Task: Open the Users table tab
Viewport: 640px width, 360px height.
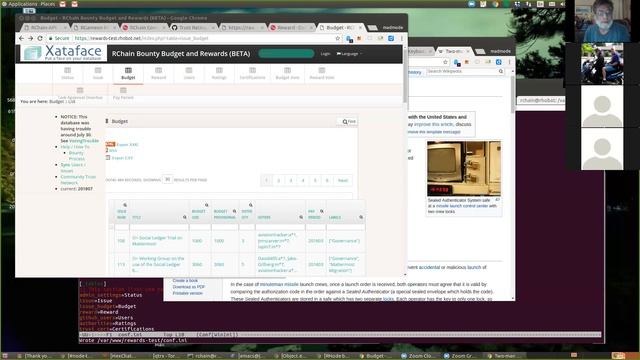Action: click(x=189, y=73)
